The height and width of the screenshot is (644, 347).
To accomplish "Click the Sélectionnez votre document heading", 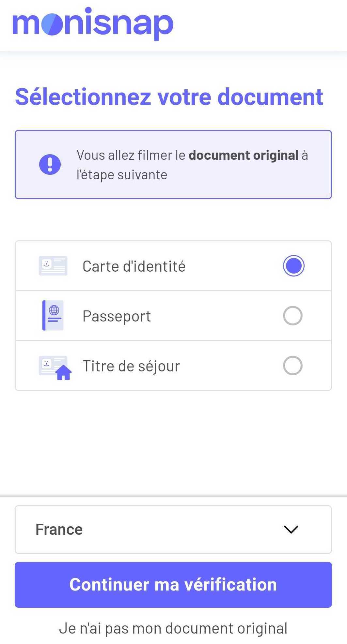I will pyautogui.click(x=169, y=97).
